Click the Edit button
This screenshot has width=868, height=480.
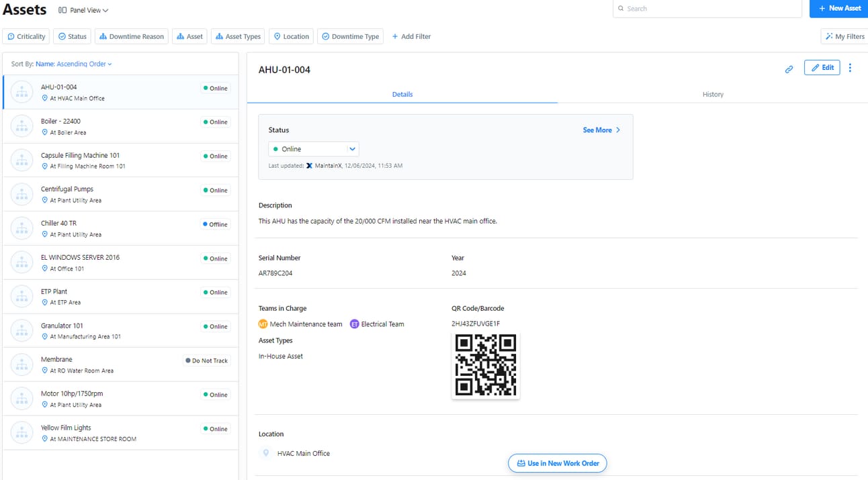coord(822,68)
